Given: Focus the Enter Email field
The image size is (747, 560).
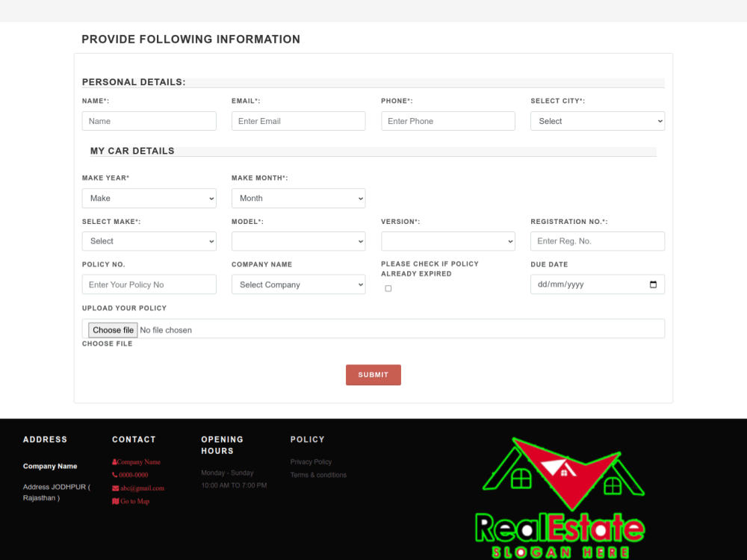Looking at the screenshot, I should [x=298, y=121].
